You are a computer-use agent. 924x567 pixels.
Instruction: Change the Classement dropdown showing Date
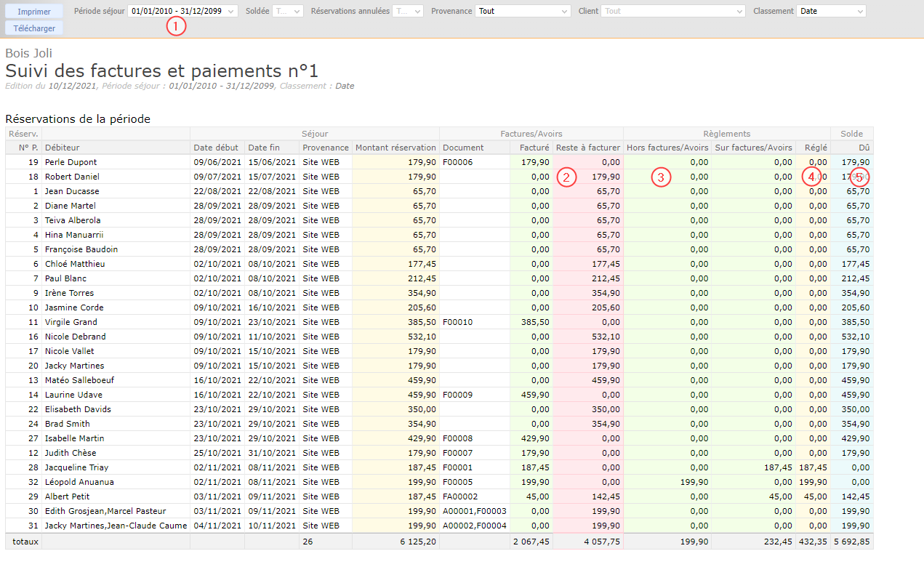click(831, 12)
